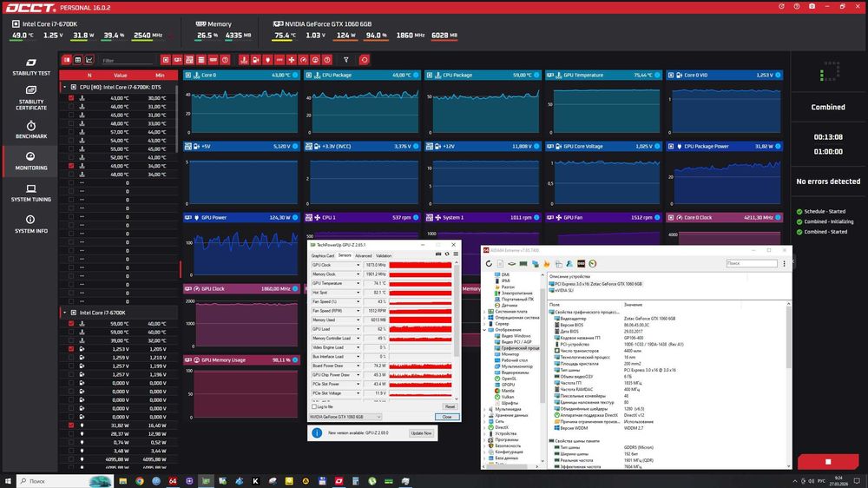Toggle the 49,00 °C package sensor checkbox

tap(71, 166)
